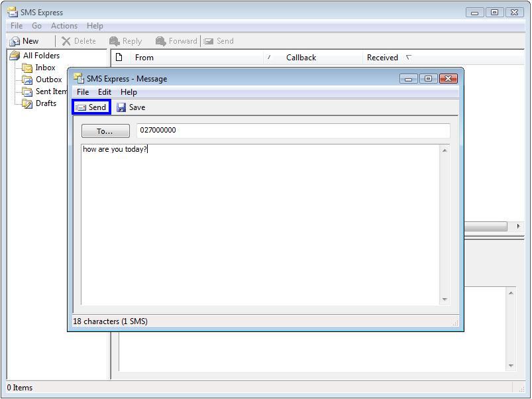Click into the message body text area
The image size is (532, 399).
[260, 225]
